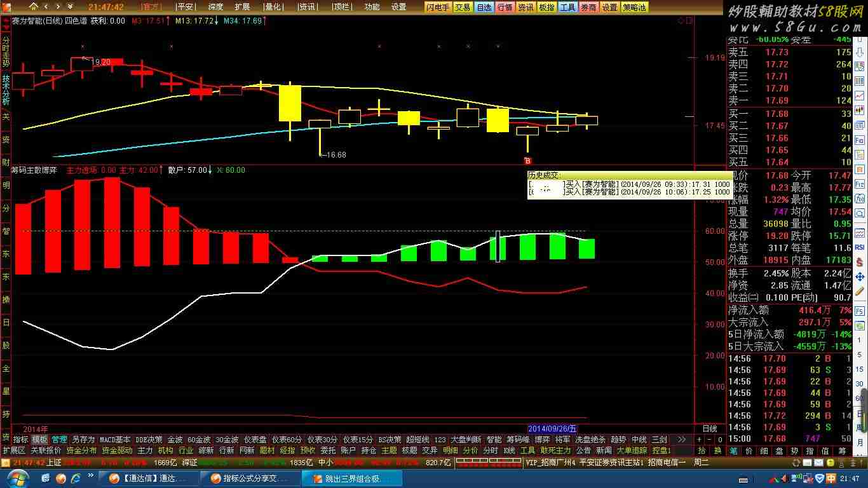Select the 模板 tab at bottom
This screenshot has width=868, height=488.
coord(40,439)
